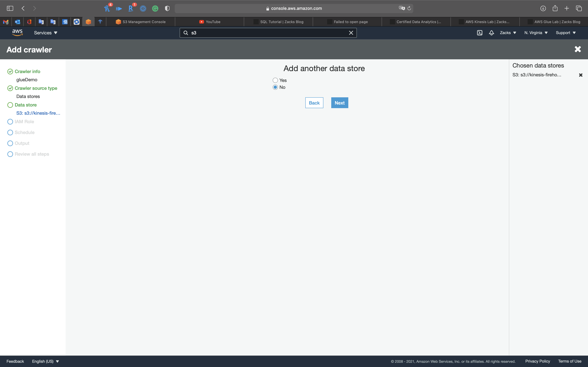Remove the chosen S3 data store
The height and width of the screenshot is (367, 588).
click(x=581, y=75)
